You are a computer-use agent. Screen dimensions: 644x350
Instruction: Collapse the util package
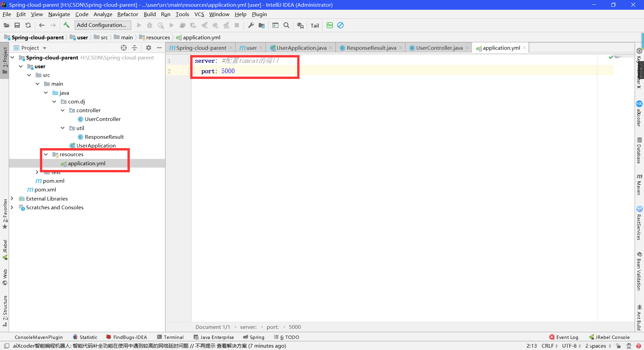[x=63, y=128]
